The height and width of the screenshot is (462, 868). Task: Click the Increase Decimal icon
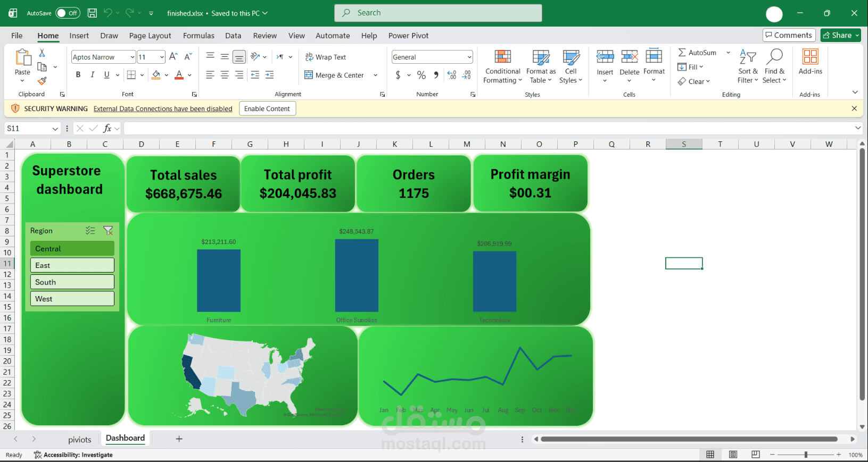(451, 75)
